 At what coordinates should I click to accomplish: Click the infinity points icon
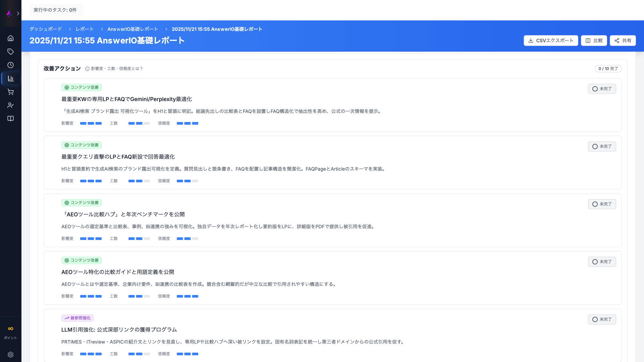10,329
